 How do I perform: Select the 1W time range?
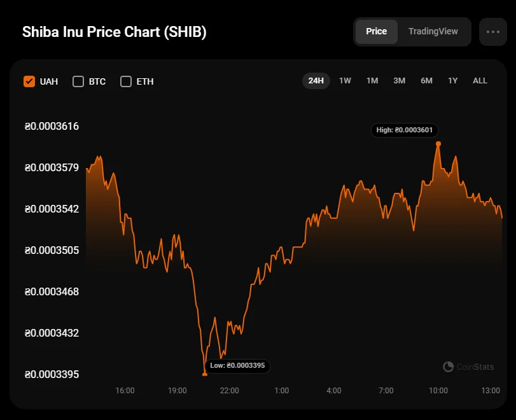345,81
